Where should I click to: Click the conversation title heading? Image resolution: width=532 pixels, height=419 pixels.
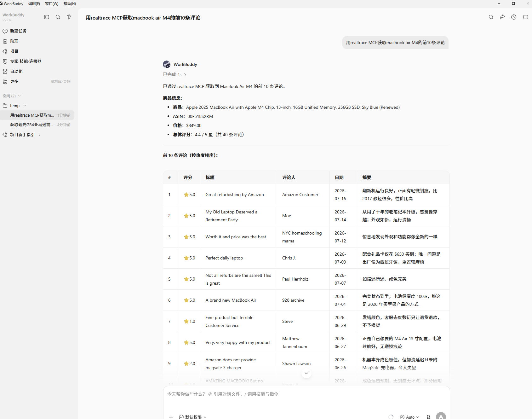(x=143, y=18)
